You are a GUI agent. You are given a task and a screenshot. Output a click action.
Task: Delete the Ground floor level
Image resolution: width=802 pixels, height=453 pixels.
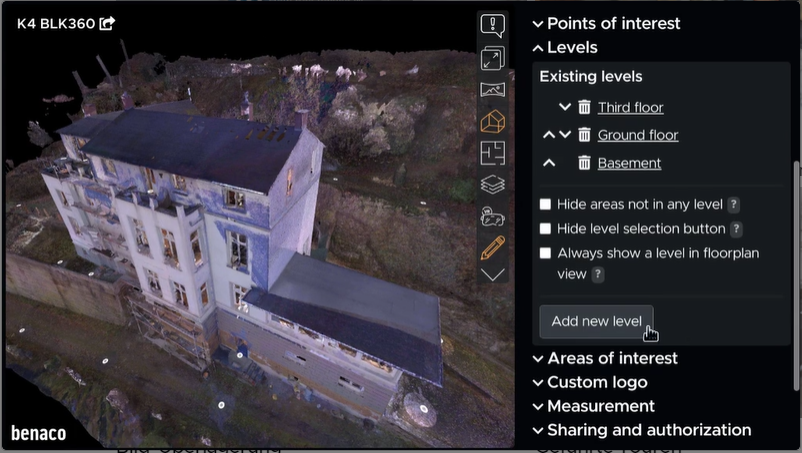[x=584, y=135]
